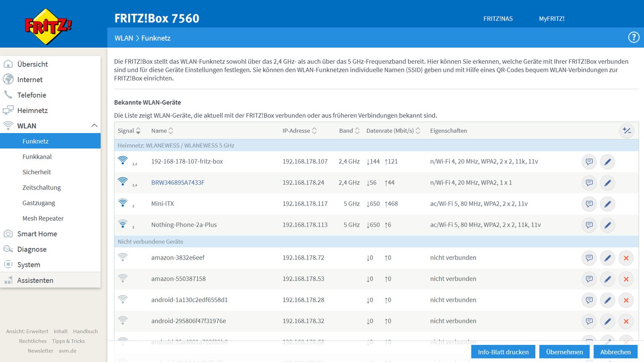Image resolution: width=644 pixels, height=362 pixels.
Task: Sort the list by Signal column
Action: (129, 131)
